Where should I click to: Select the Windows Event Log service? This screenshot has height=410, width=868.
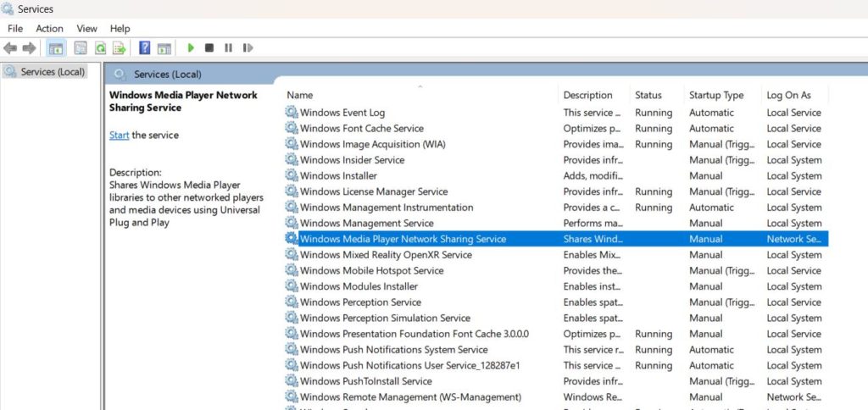pyautogui.click(x=342, y=113)
